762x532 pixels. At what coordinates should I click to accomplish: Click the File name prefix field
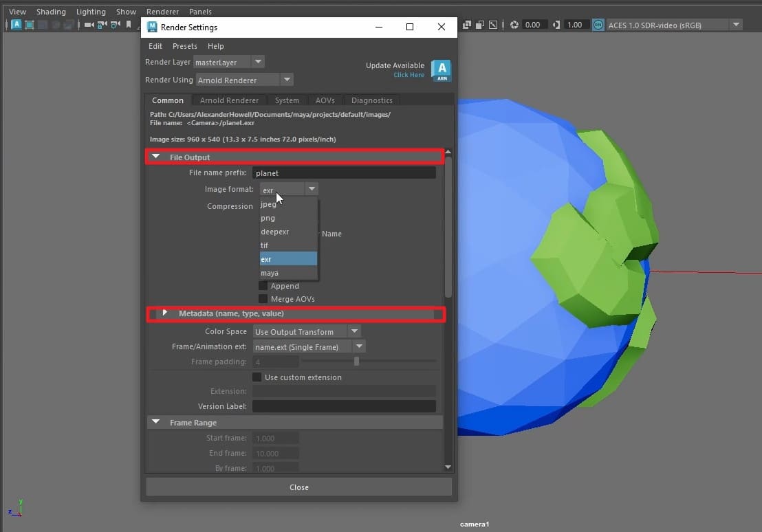(x=344, y=173)
